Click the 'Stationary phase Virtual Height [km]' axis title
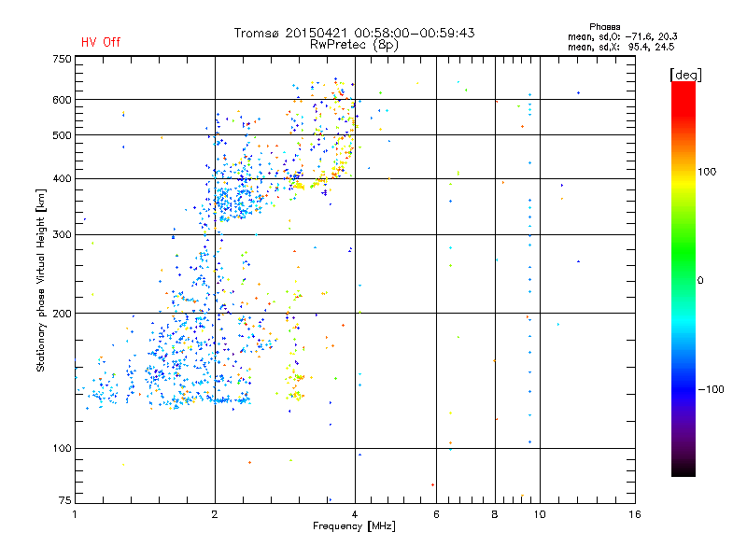The height and width of the screenshot is (560, 747). tap(41, 280)
